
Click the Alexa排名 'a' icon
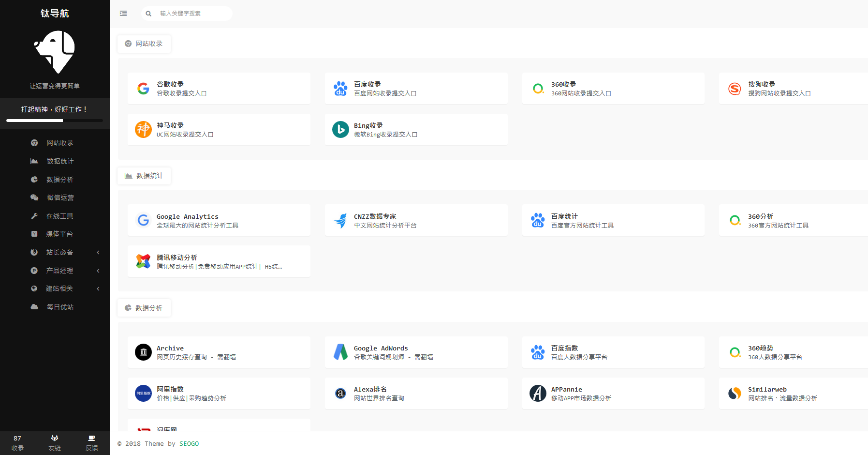(340, 394)
